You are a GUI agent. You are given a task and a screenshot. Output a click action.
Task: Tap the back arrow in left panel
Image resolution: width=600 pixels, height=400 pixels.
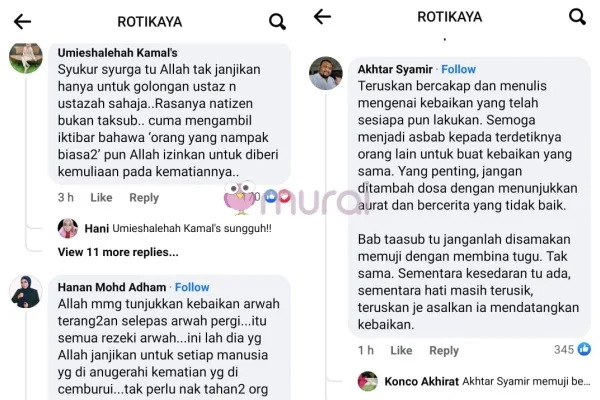pos(22,21)
